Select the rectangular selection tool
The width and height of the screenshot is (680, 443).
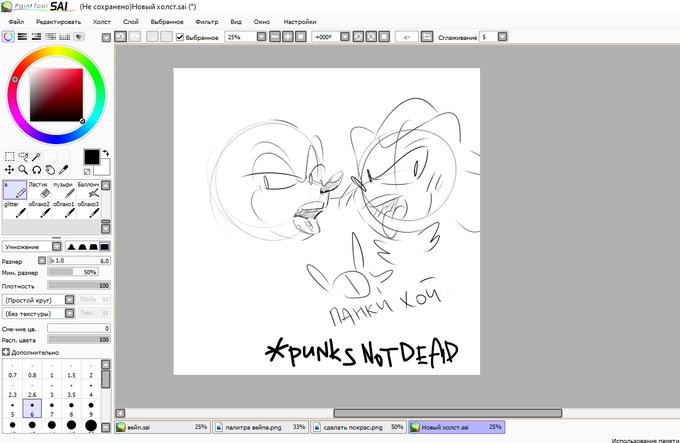tap(10, 156)
